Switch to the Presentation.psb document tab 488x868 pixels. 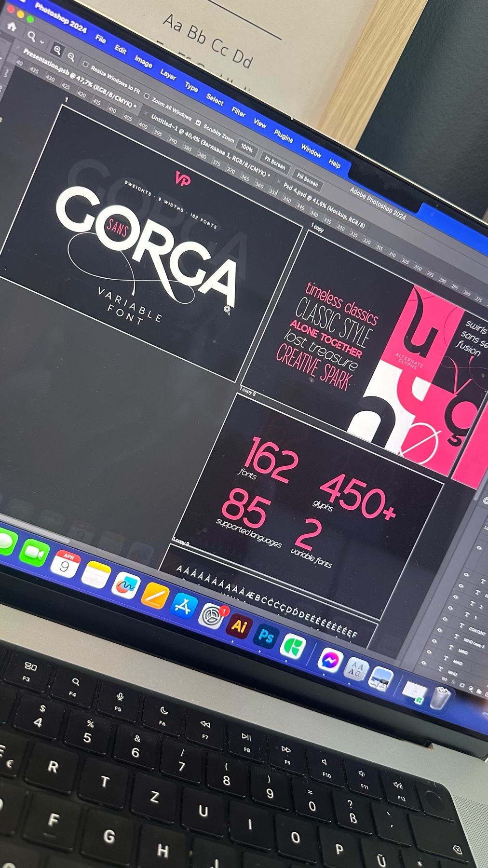[80, 78]
